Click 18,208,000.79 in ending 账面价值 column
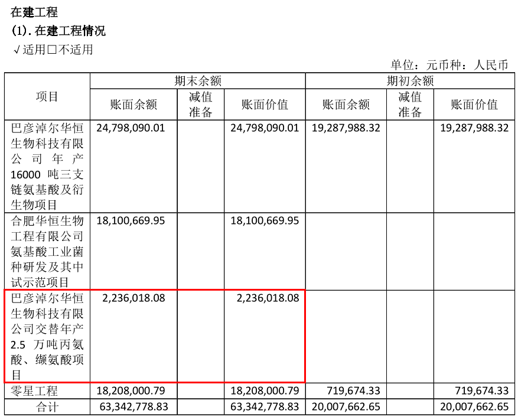Viewport: 518px width, 420px height. (265, 391)
